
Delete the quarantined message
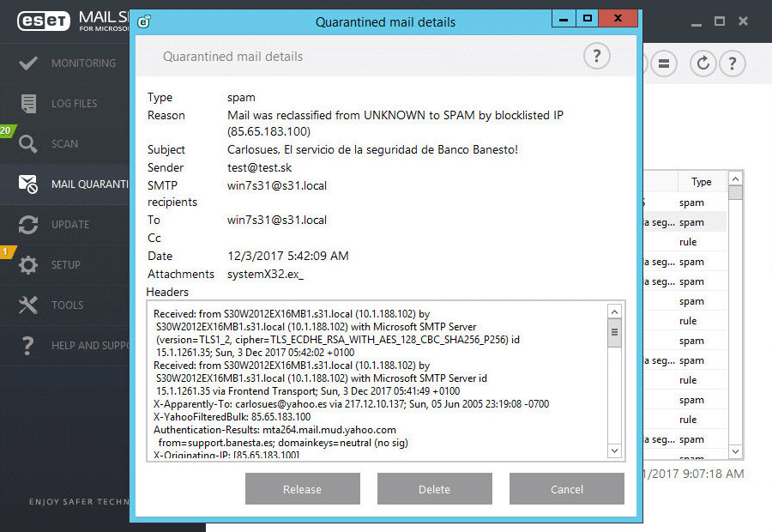(x=434, y=488)
